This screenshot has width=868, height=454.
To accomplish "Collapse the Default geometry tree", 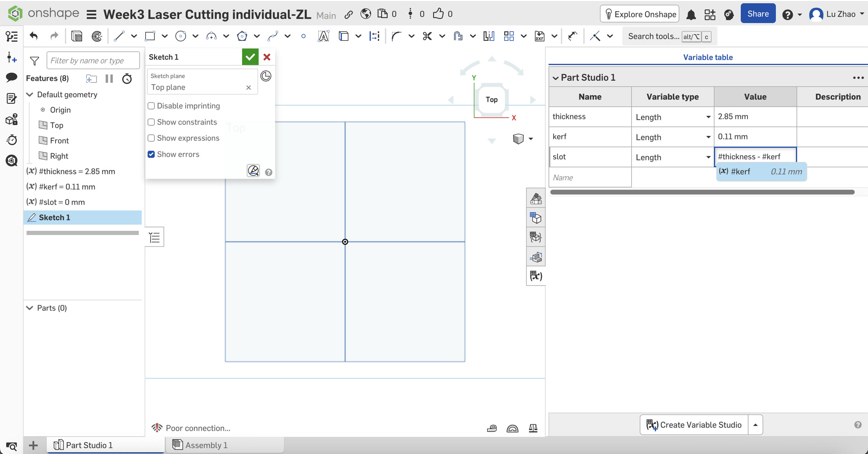I will click(x=30, y=95).
